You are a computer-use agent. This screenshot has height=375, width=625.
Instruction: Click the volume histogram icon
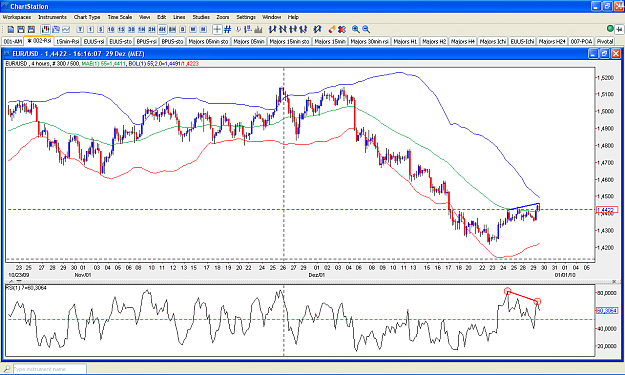(258, 29)
